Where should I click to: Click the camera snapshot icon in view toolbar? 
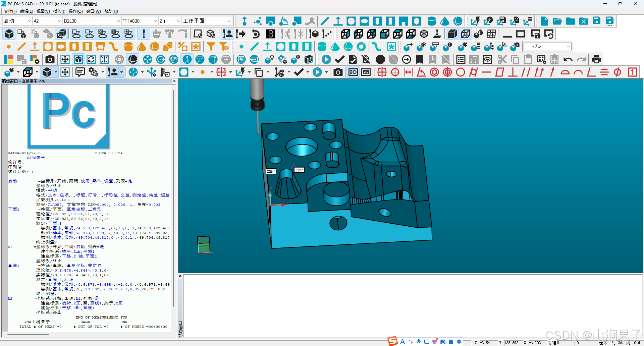click(x=50, y=59)
